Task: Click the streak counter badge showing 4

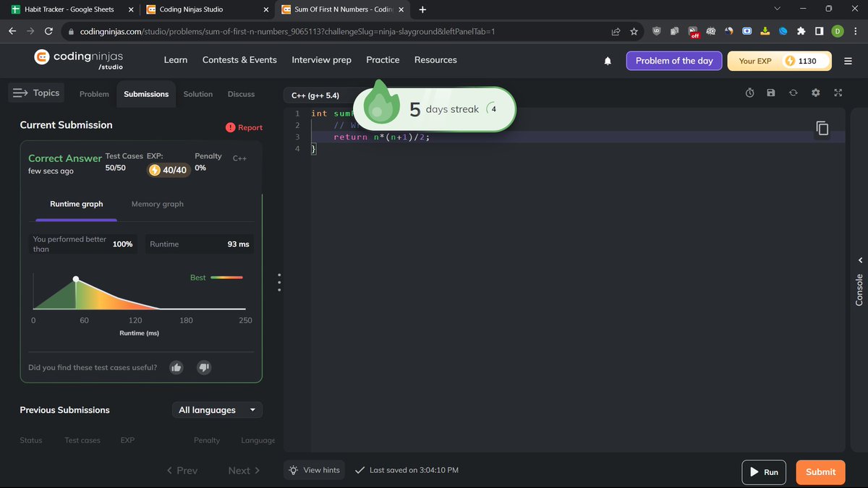Action: click(x=493, y=109)
